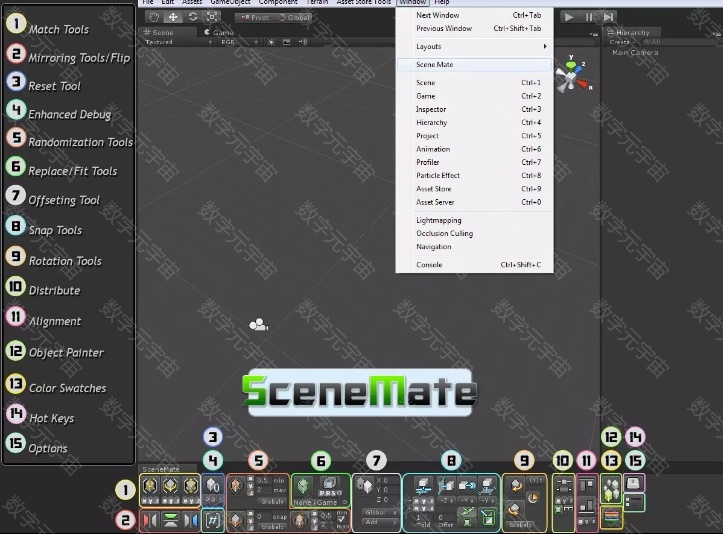Click the red Mirror/Flip left icon

(150, 521)
